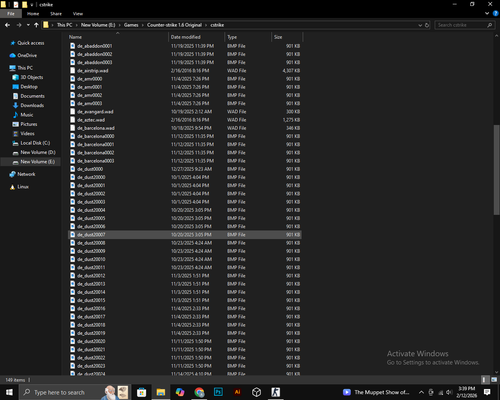
Task: Switch to Large icons view in status bar
Action: (494, 380)
